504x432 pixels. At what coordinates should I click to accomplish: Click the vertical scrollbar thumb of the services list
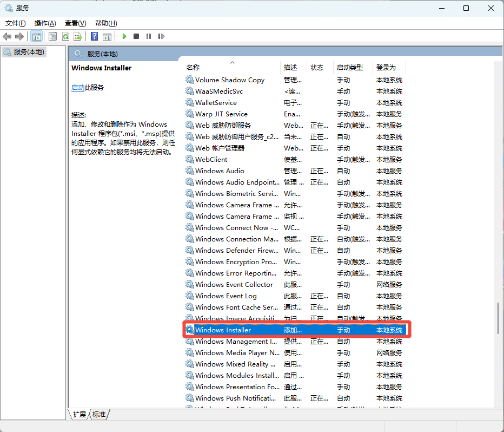click(x=498, y=318)
